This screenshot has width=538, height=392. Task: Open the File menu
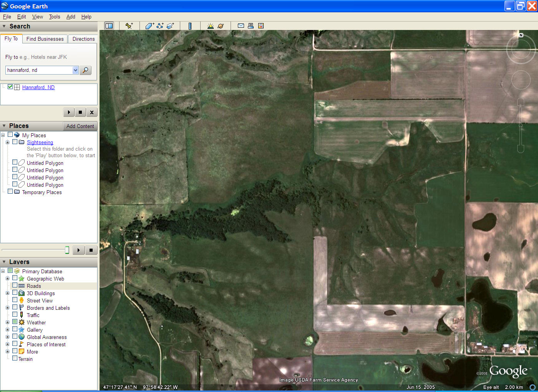coord(7,17)
